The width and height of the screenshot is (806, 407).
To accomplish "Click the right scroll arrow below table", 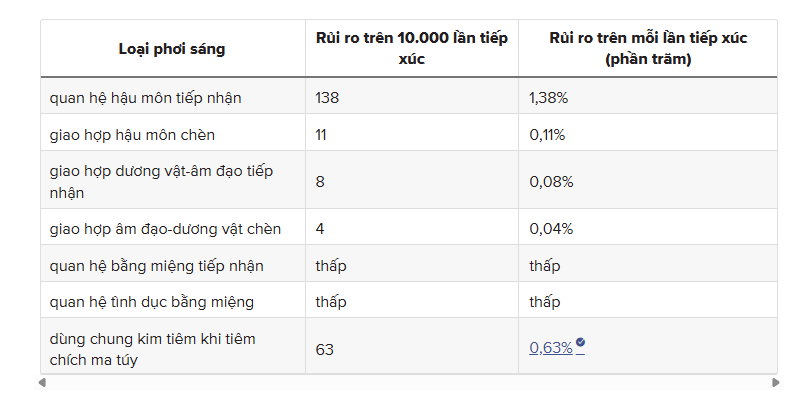I will [775, 382].
